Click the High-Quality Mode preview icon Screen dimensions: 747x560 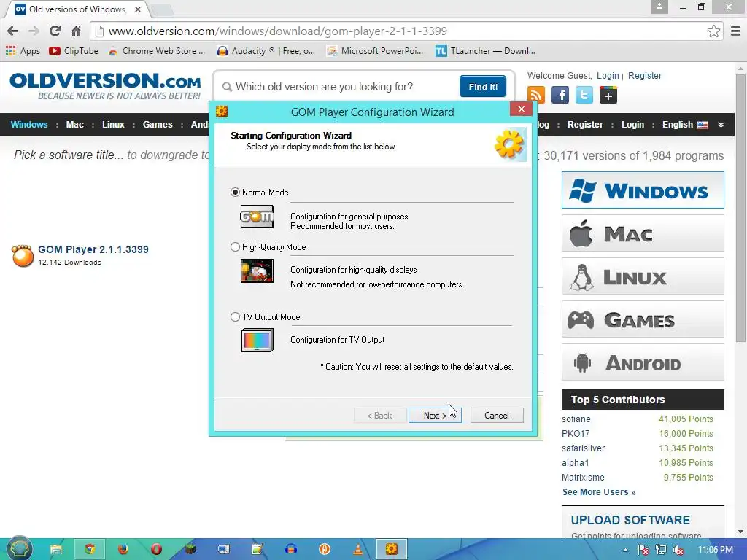tap(258, 271)
